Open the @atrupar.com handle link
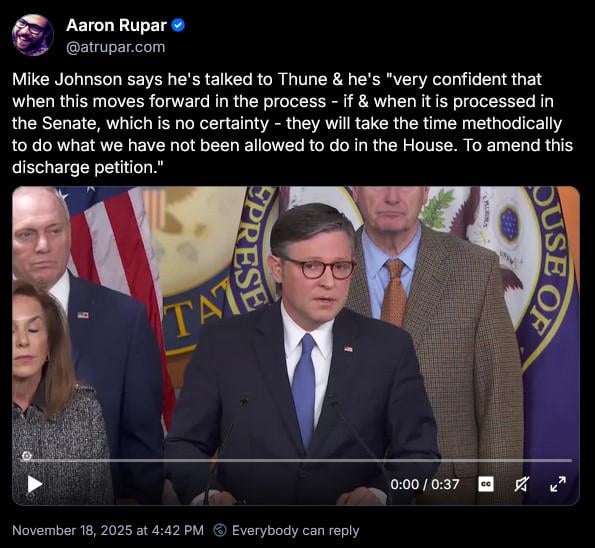Image resolution: width=595 pixels, height=548 pixels. [116, 47]
